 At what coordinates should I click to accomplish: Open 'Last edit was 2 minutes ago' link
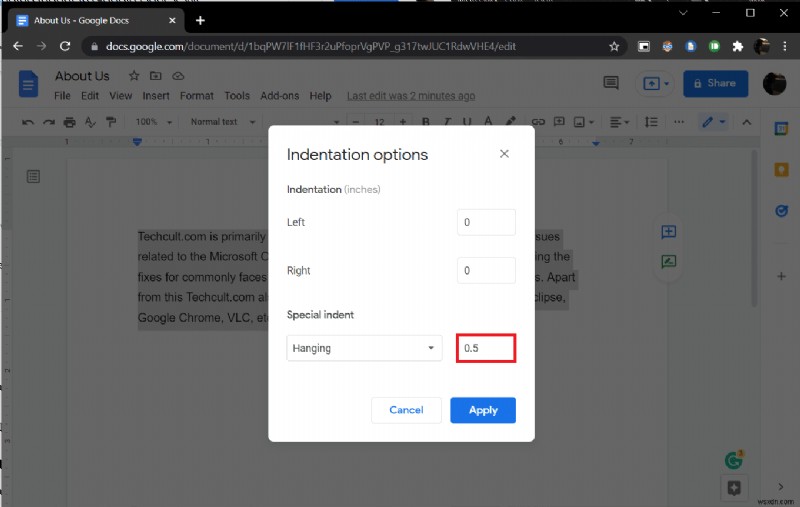pos(411,96)
